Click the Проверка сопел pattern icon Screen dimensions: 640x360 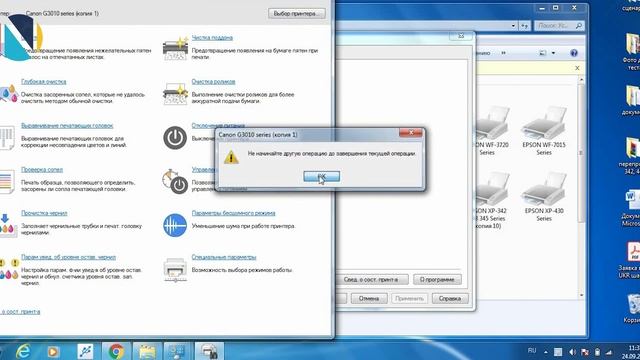point(7,182)
